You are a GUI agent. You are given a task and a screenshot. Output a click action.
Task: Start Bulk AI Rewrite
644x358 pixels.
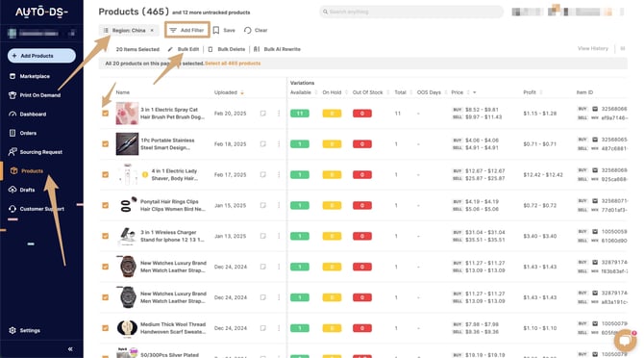[x=277, y=49]
